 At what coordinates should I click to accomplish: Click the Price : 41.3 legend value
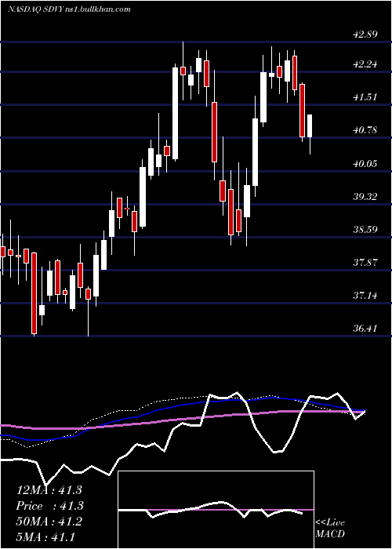click(x=49, y=506)
